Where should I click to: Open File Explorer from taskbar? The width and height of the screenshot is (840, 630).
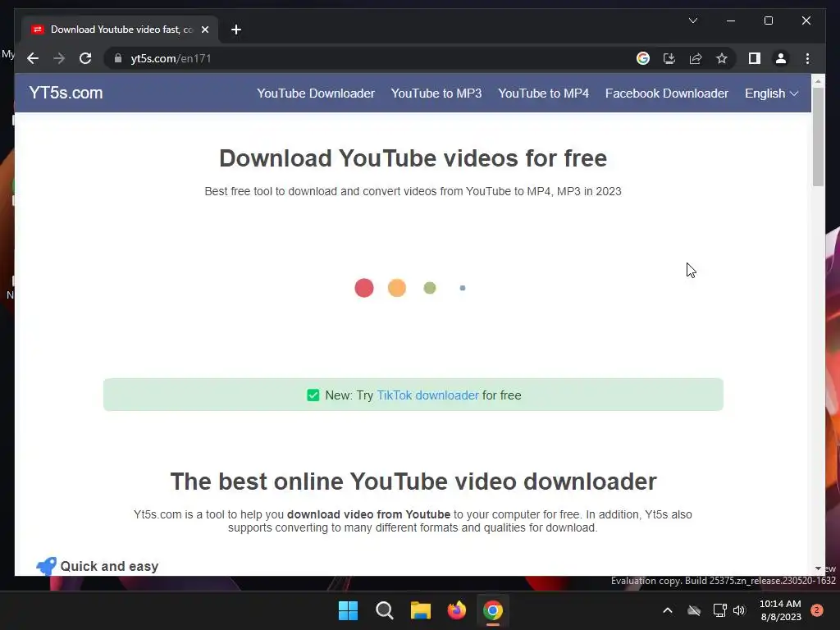pos(421,610)
